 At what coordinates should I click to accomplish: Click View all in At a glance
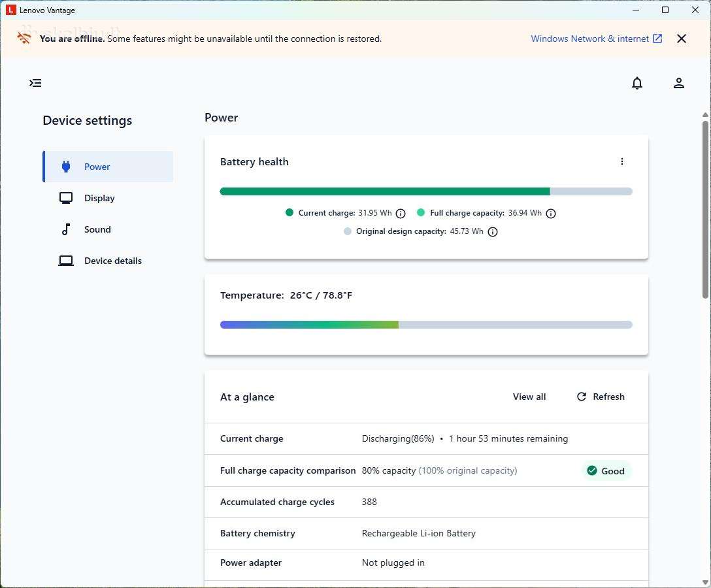529,397
